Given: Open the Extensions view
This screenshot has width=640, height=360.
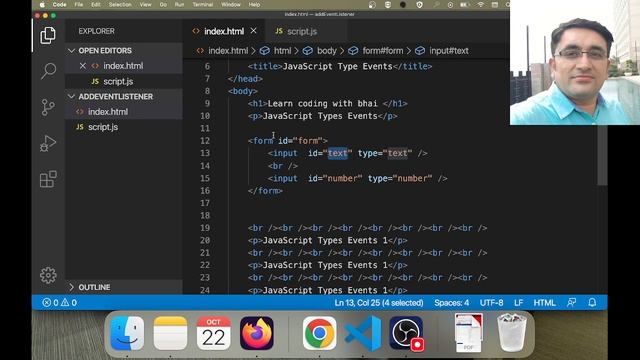Looking at the screenshot, I should (x=48, y=179).
